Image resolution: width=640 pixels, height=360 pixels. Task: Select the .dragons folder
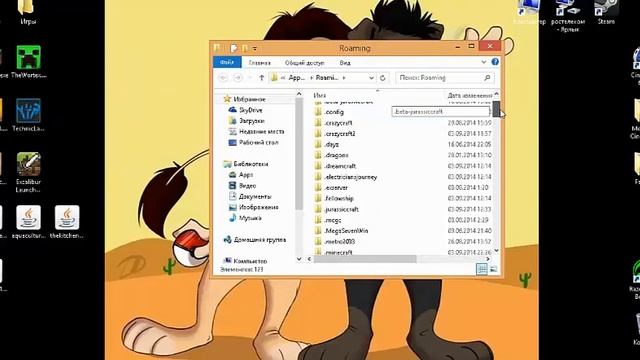tap(336, 155)
